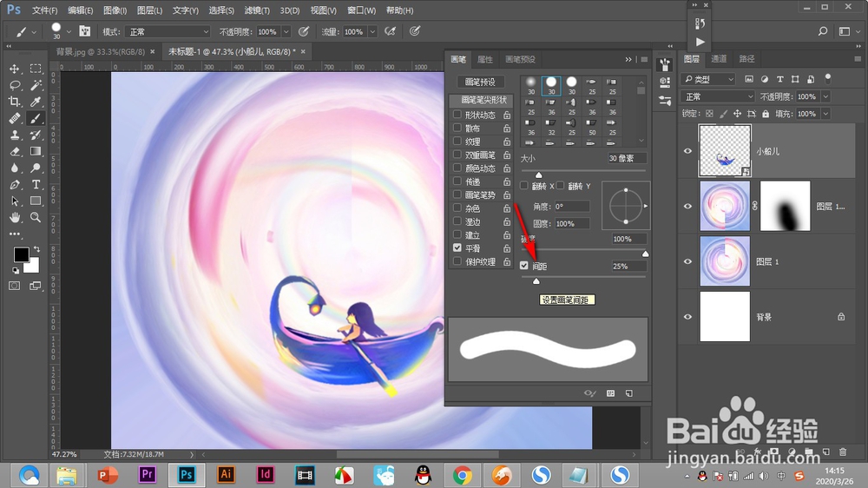Open layer 填充 dropdown arrow
The image size is (868, 488).
(x=825, y=114)
